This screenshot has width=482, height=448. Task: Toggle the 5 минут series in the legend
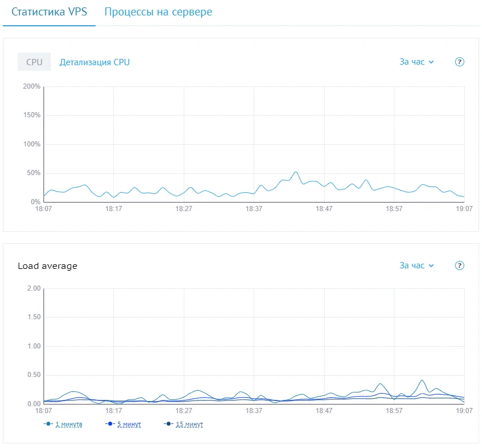[x=129, y=424]
